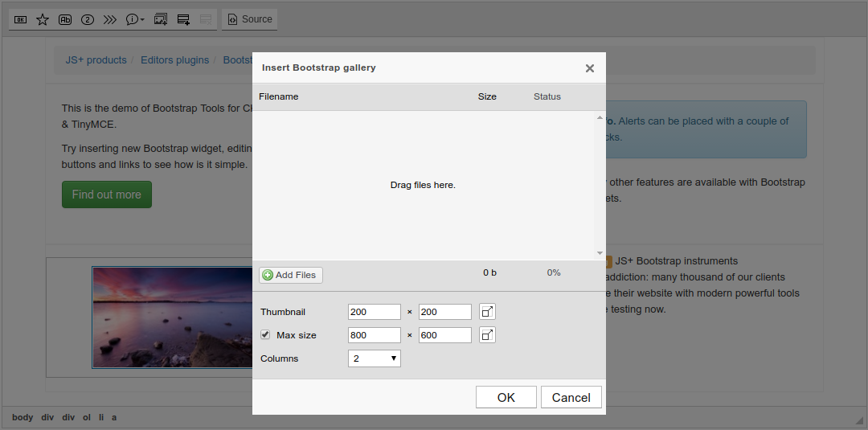Image resolution: width=868 pixels, height=430 pixels.
Task: Click the 'Ab' label icon in the toolbar
Action: [65, 19]
